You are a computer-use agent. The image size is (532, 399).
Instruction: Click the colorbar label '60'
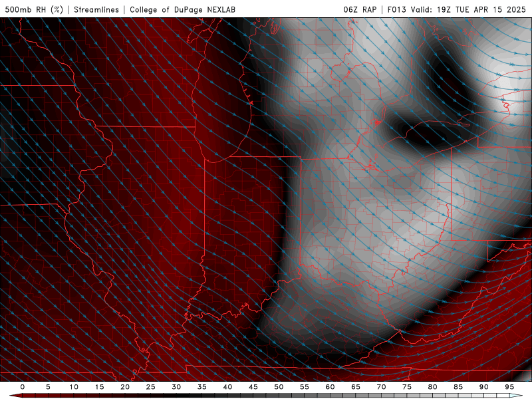point(330,387)
